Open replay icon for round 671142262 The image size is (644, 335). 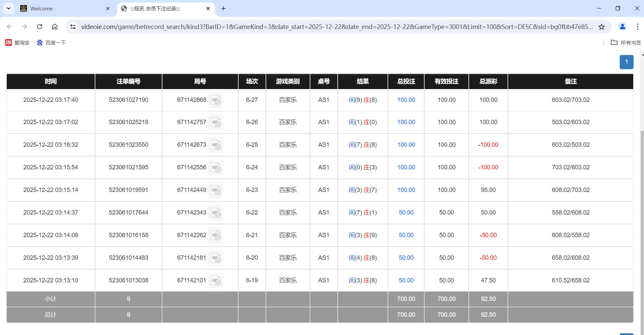(x=215, y=235)
